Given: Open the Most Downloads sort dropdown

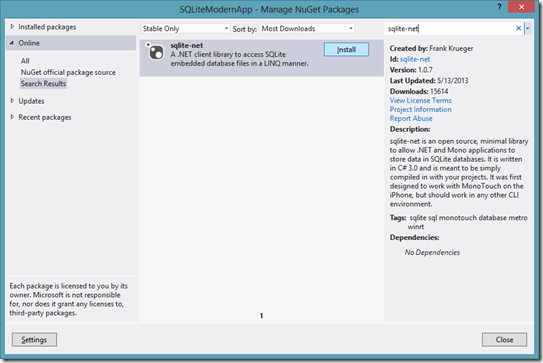Looking at the screenshot, I should point(307,29).
